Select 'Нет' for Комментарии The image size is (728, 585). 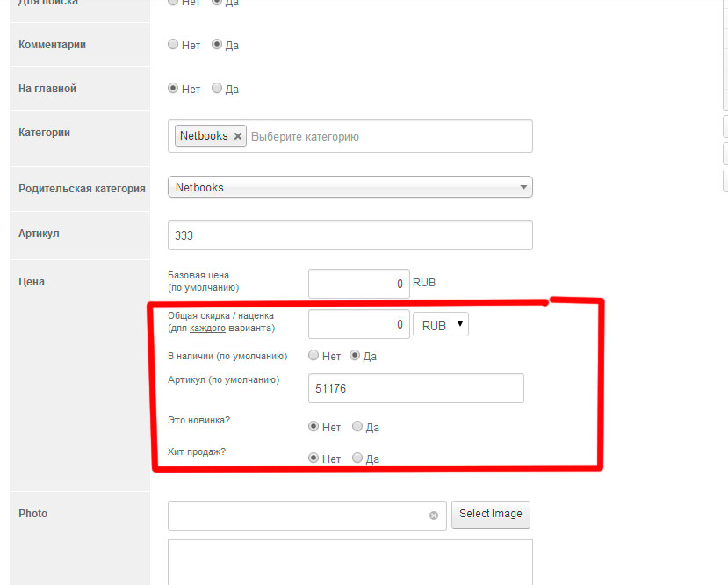(x=173, y=45)
